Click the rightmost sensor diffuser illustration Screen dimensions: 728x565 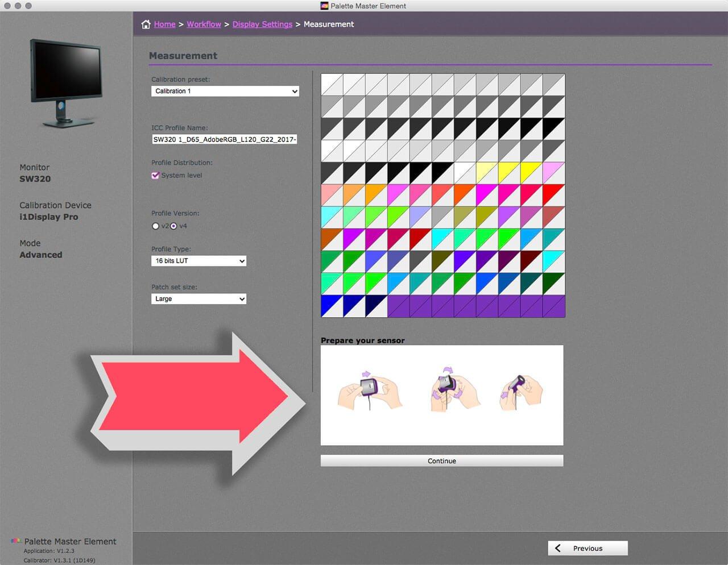coord(519,390)
